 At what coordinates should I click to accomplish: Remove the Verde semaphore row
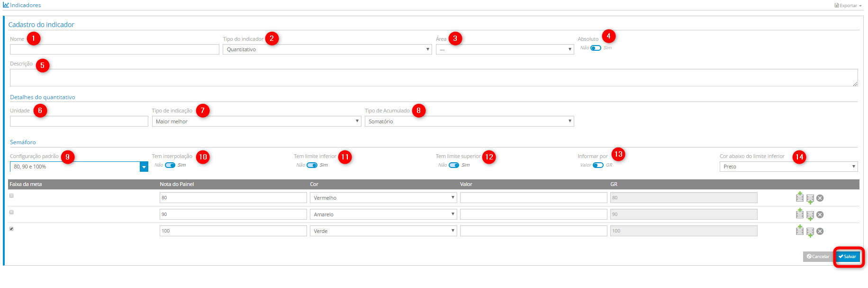click(820, 232)
